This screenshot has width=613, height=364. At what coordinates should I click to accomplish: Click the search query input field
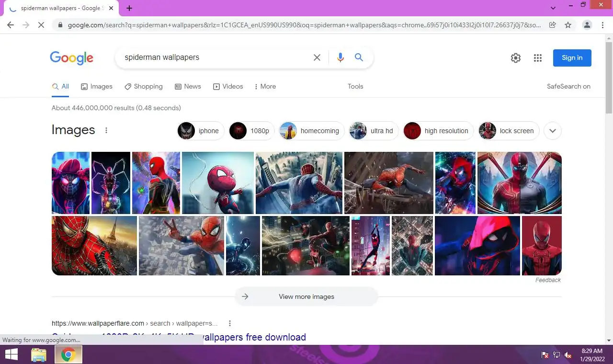tap(216, 57)
